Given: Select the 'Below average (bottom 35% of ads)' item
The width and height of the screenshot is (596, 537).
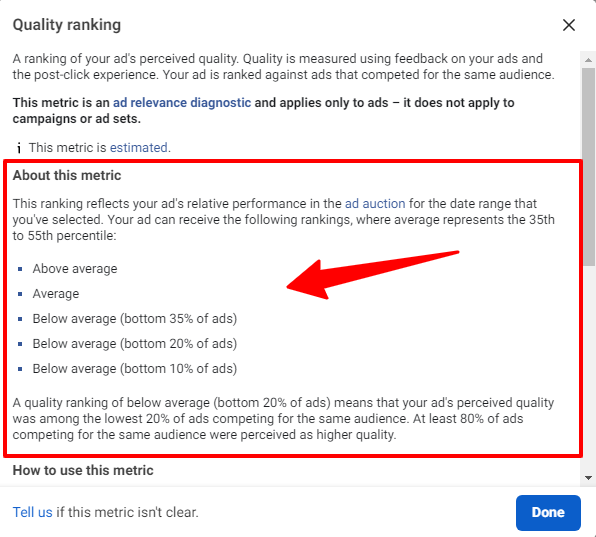Looking at the screenshot, I should pos(135,318).
